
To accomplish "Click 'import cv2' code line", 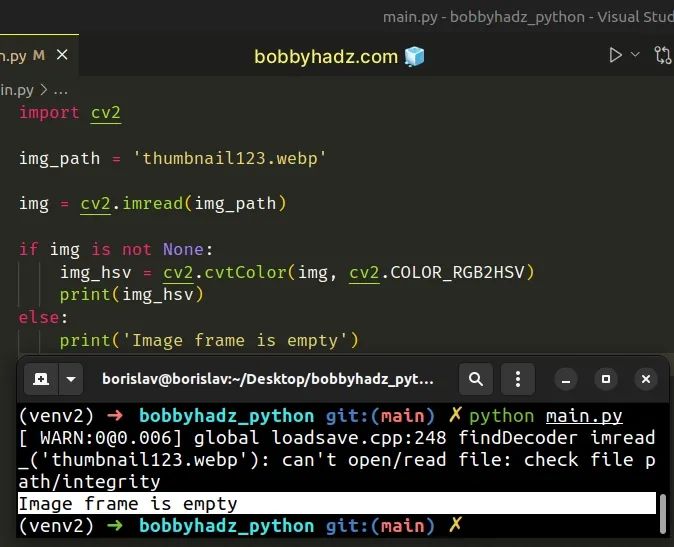I will 70,113.
